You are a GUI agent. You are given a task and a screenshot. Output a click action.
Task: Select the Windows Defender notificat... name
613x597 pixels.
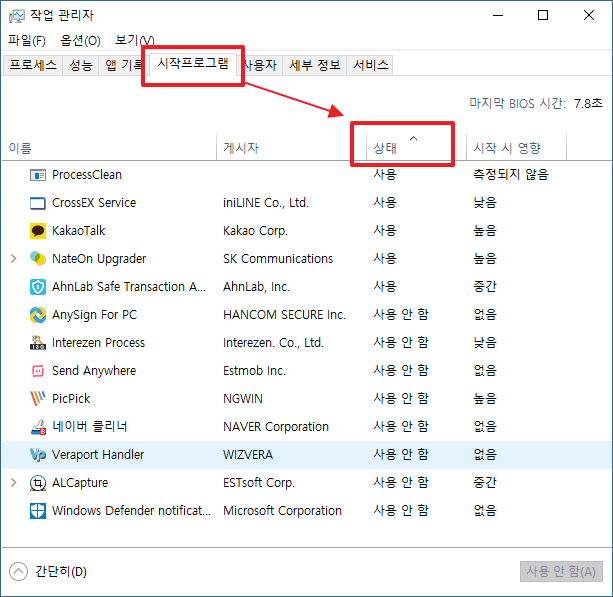tap(131, 511)
